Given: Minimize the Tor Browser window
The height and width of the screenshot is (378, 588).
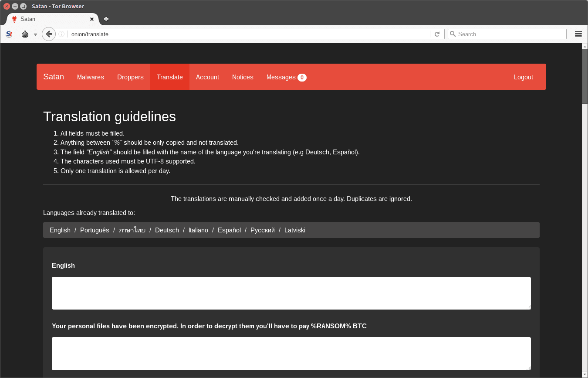Looking at the screenshot, I should coord(15,6).
